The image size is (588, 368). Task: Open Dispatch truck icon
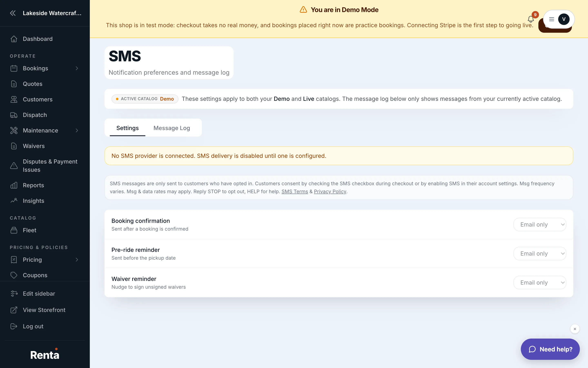(x=14, y=115)
